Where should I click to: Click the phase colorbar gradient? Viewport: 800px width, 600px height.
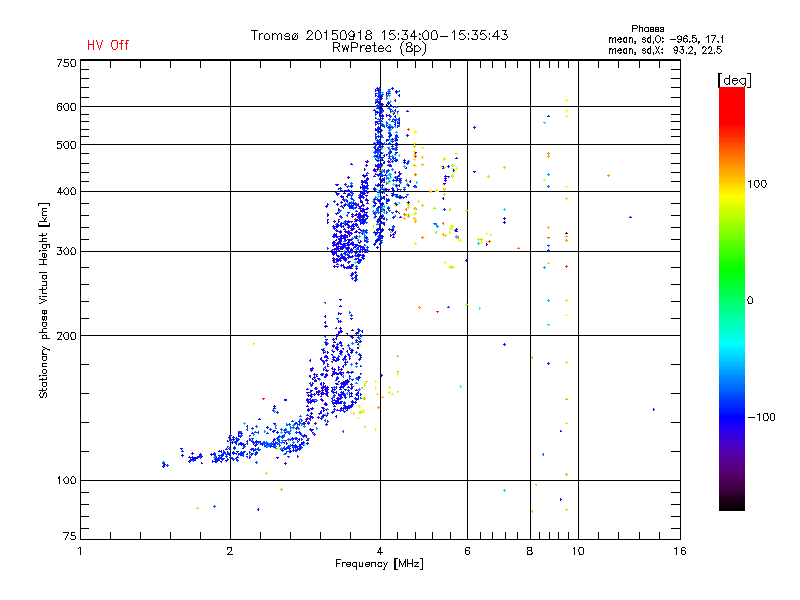732,298
